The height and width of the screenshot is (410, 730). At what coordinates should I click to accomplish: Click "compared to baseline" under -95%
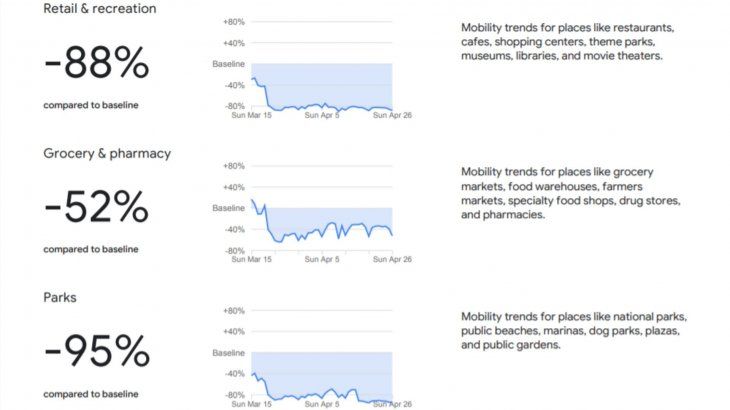(91, 393)
